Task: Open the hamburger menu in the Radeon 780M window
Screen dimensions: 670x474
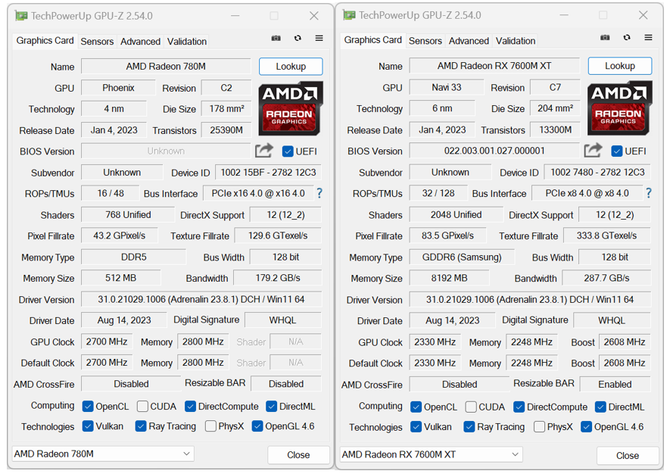Action: coord(319,39)
